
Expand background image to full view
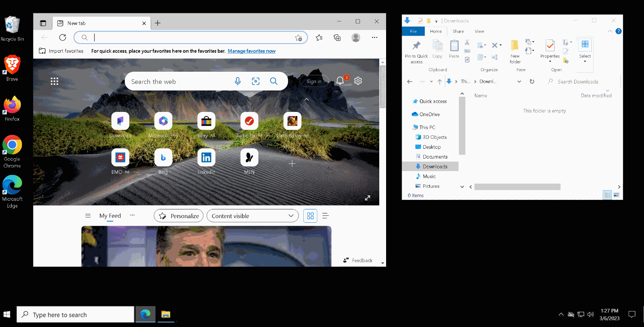[368, 198]
